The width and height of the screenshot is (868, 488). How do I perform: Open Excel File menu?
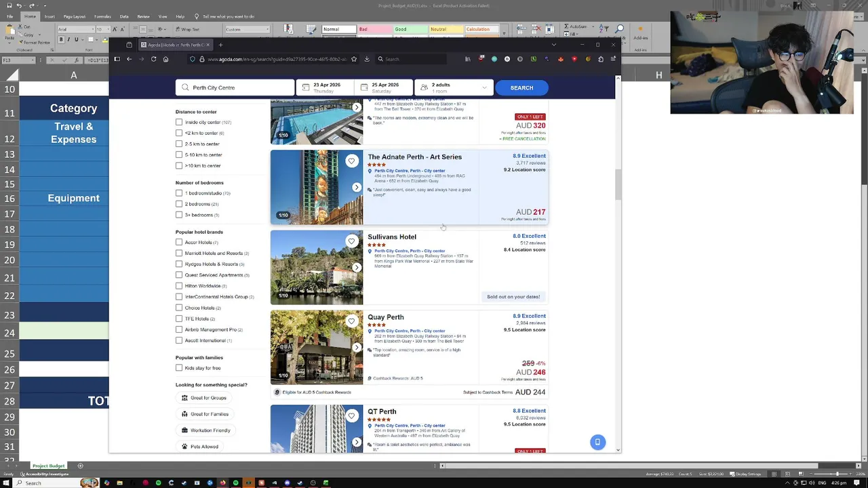10,16
